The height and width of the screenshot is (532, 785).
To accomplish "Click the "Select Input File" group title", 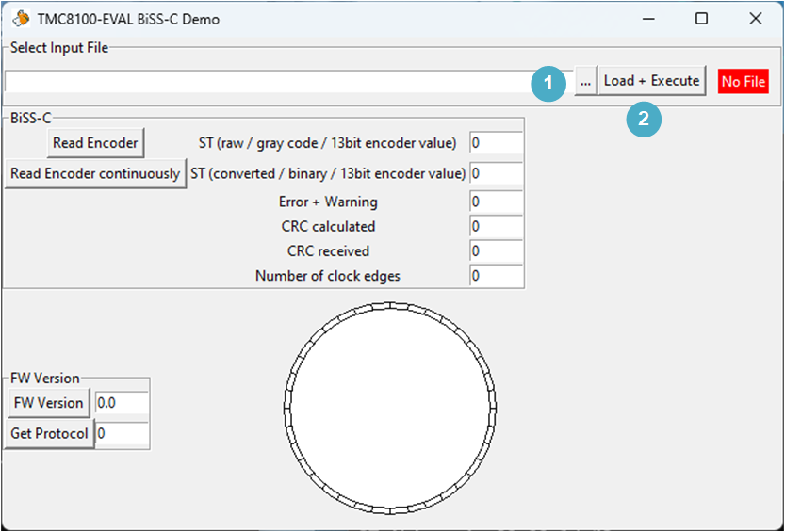I will (x=59, y=48).
